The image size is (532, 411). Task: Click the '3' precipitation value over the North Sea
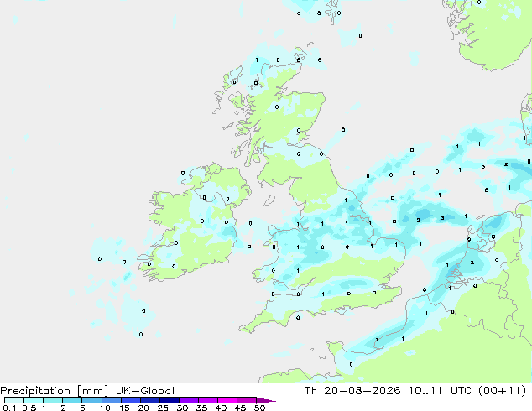click(442, 218)
